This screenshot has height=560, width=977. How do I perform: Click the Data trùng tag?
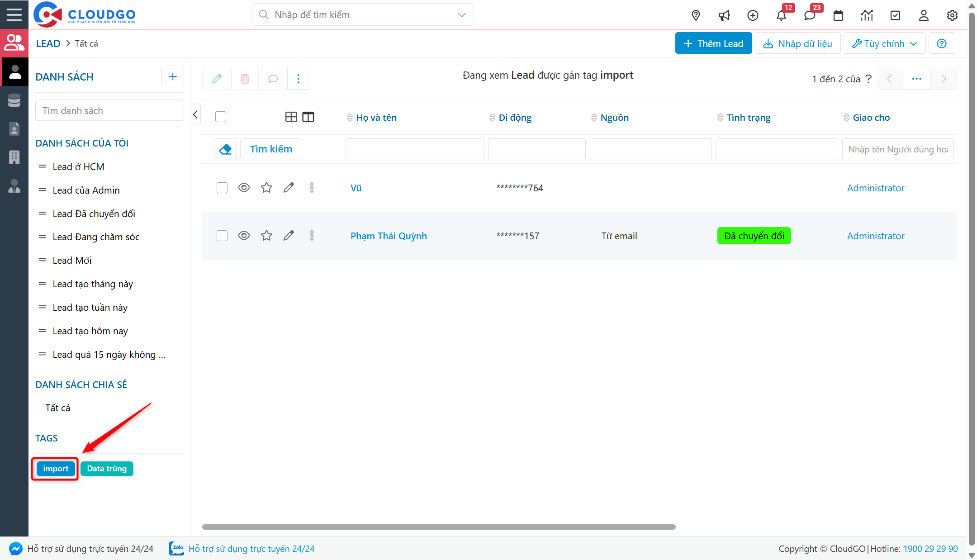tap(107, 469)
